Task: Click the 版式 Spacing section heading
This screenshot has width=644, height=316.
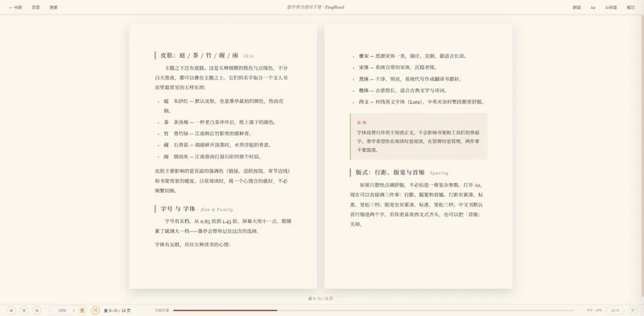Action: pyautogui.click(x=399, y=173)
